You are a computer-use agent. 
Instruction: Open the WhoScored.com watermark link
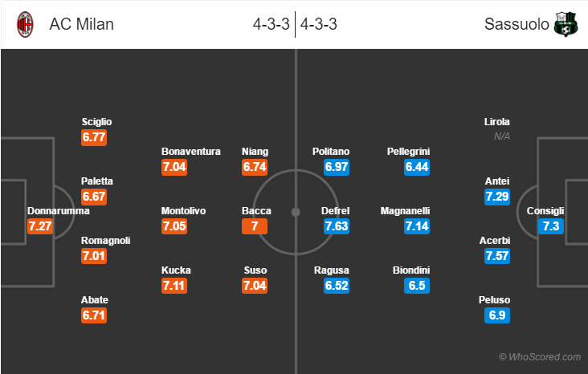click(x=540, y=357)
